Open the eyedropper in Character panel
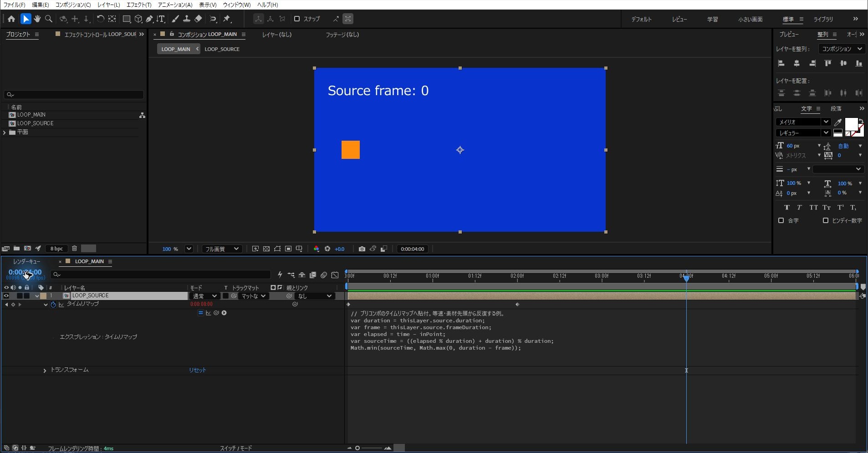 point(838,122)
